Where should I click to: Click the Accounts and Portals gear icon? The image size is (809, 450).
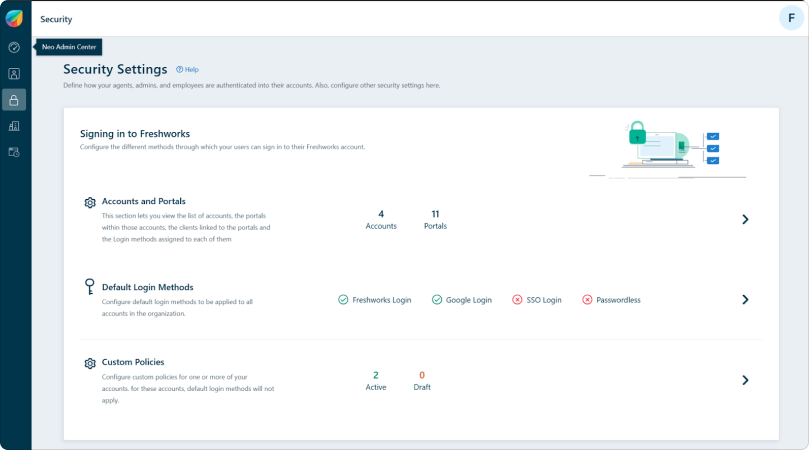pyautogui.click(x=90, y=202)
